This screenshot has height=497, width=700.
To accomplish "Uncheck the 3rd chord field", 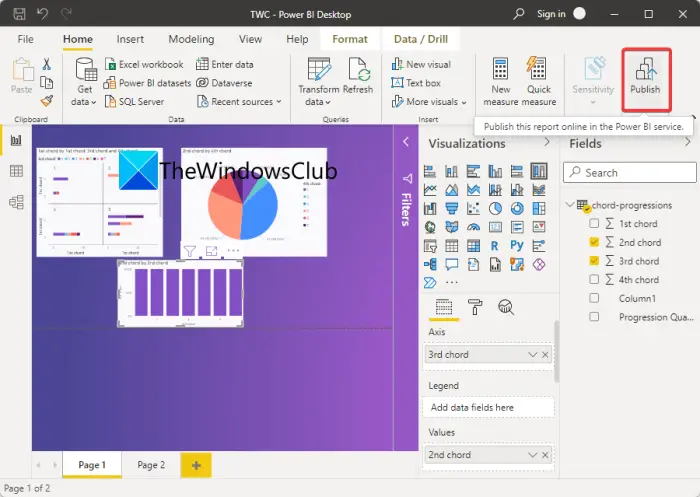I will tap(594, 261).
